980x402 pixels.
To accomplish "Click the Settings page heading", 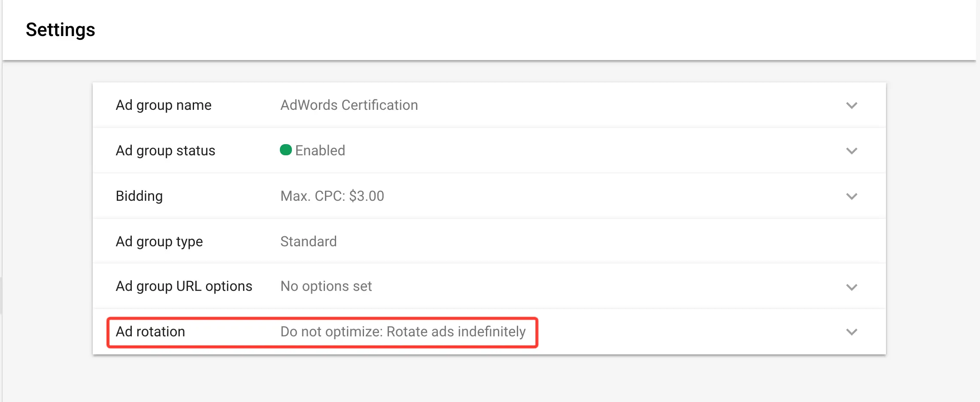I will [x=60, y=30].
